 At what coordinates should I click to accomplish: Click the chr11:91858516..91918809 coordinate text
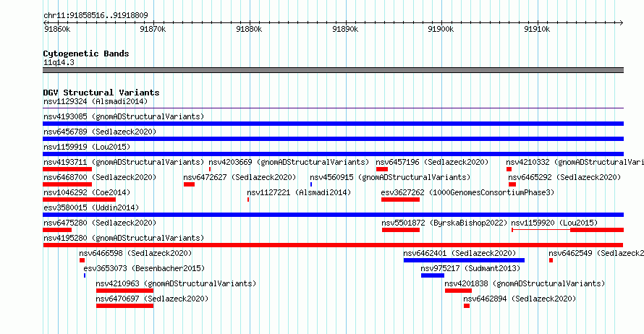click(x=96, y=16)
